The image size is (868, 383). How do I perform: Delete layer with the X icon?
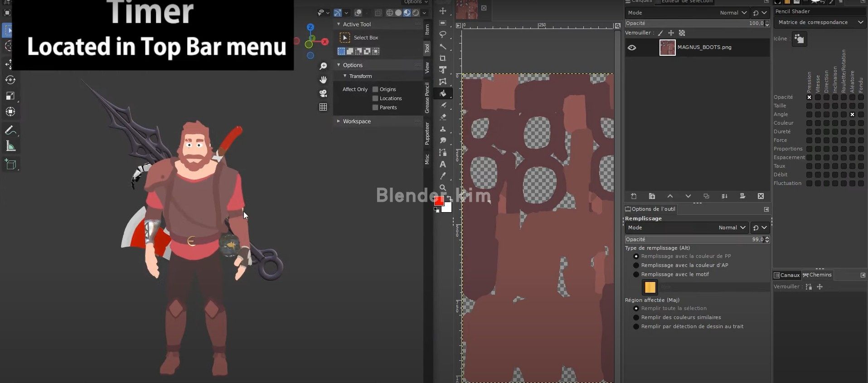click(x=761, y=196)
